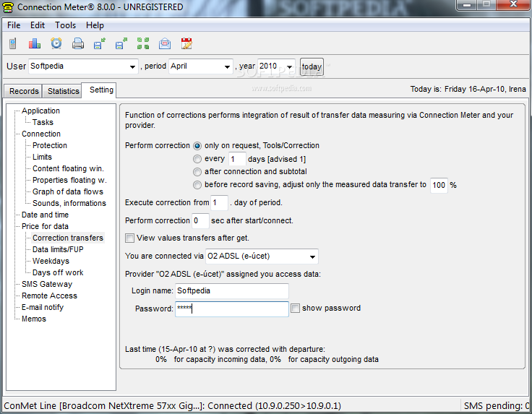532x414 pixels.
Task: Click the calendar with pencil icon
Action: (186, 43)
